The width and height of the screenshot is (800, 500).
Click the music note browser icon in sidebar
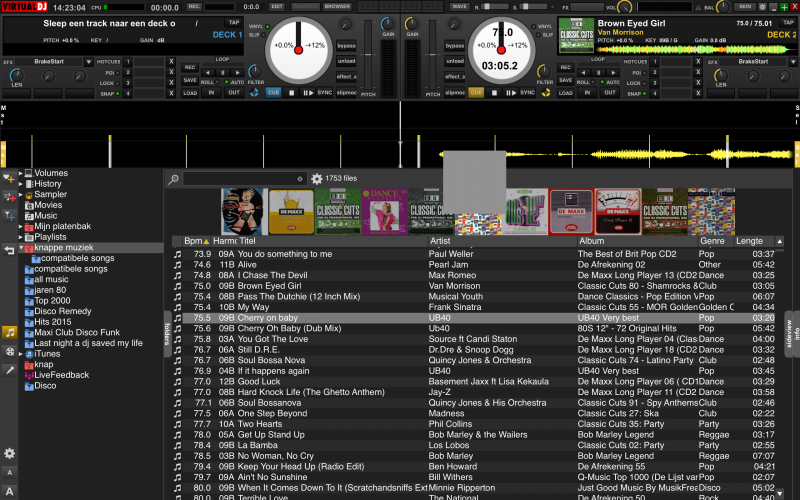pos(9,332)
